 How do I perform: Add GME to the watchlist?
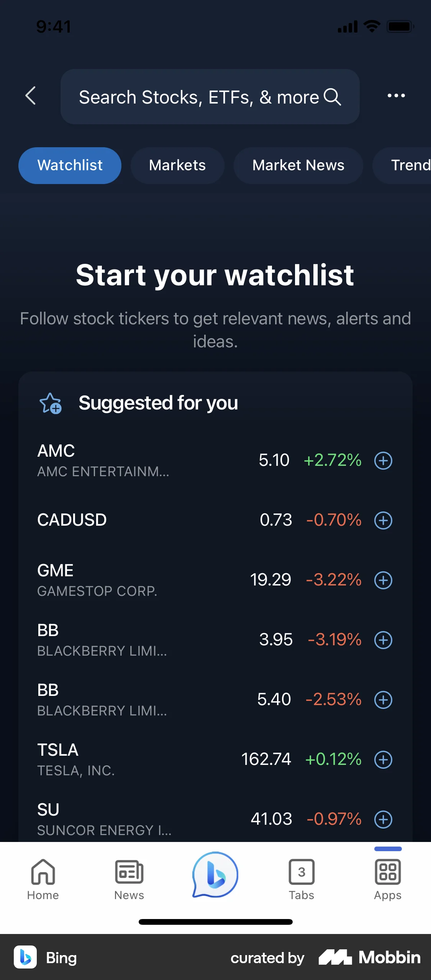(383, 580)
